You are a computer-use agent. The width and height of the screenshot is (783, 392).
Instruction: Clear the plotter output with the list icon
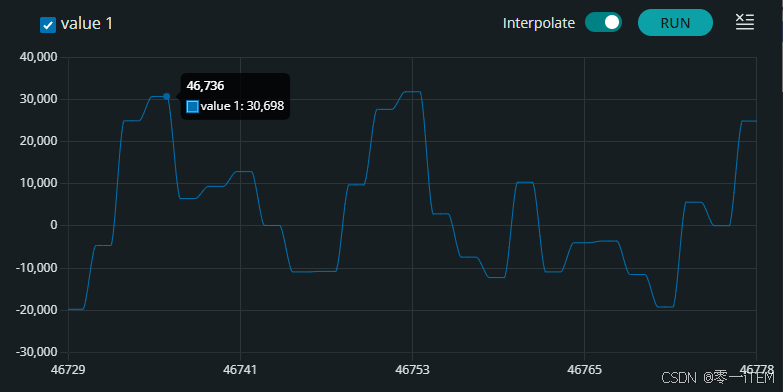coord(745,22)
